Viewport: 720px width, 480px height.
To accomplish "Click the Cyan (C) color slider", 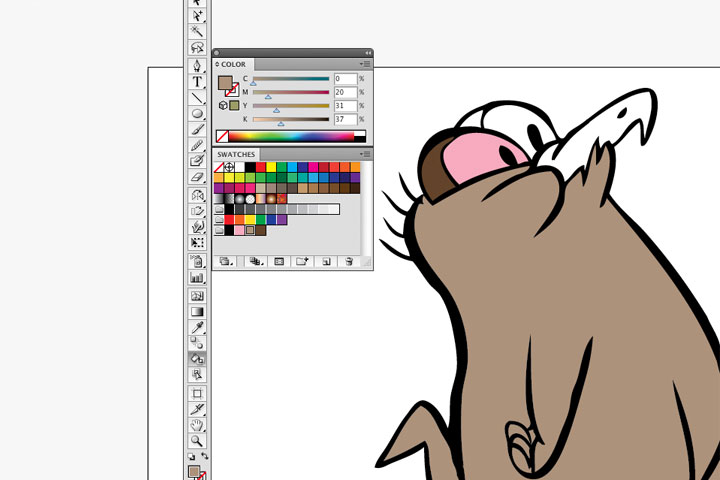I will 291,79.
